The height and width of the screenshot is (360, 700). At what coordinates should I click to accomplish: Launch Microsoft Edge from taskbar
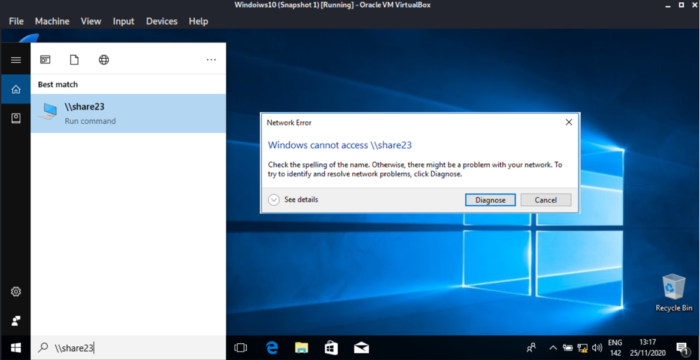pos(271,347)
